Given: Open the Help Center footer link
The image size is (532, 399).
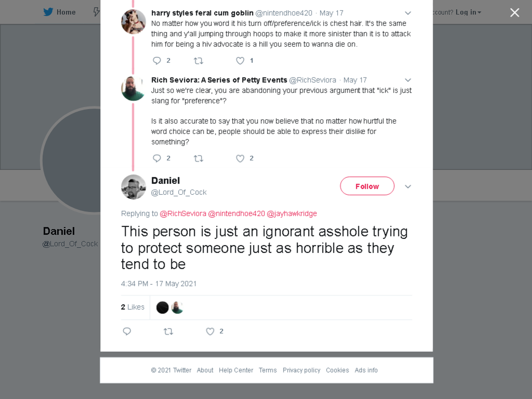Looking at the screenshot, I should tap(236, 370).
